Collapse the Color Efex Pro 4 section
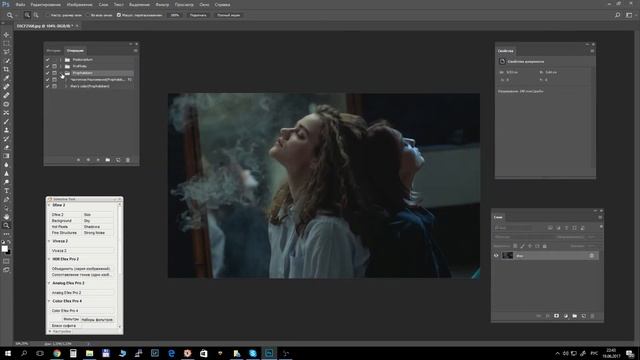640x360 pixels. pyautogui.click(x=49, y=301)
